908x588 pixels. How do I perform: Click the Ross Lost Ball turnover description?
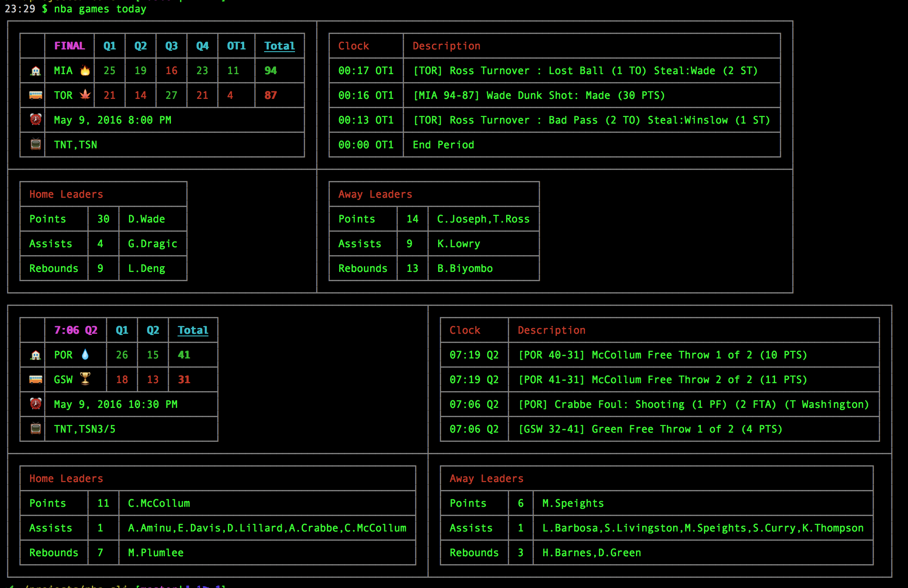coord(585,71)
